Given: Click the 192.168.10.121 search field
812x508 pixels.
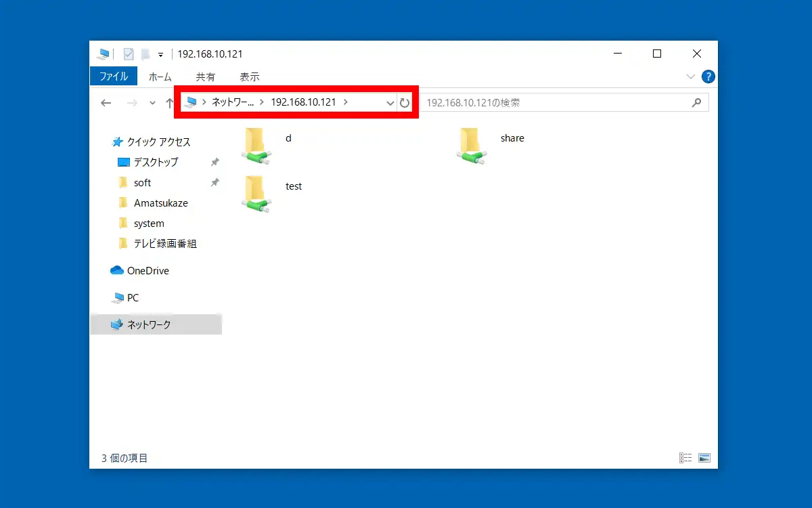Looking at the screenshot, I should pyautogui.click(x=555, y=103).
